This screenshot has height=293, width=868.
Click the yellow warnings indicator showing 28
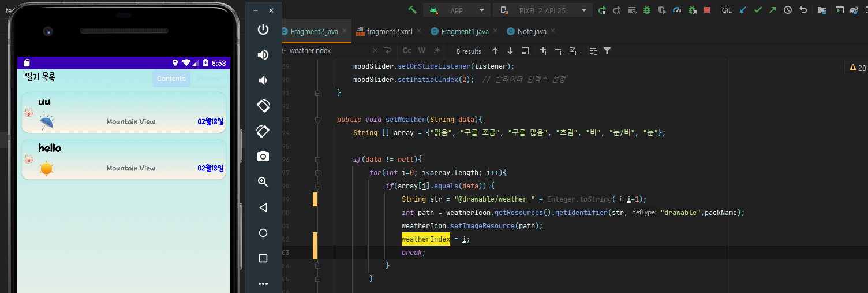[x=858, y=68]
